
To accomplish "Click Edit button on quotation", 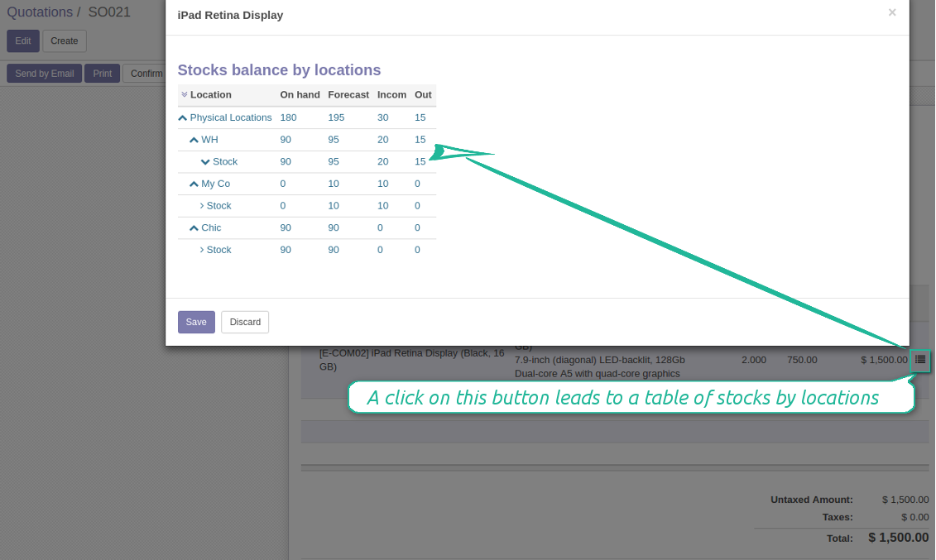I will point(23,41).
